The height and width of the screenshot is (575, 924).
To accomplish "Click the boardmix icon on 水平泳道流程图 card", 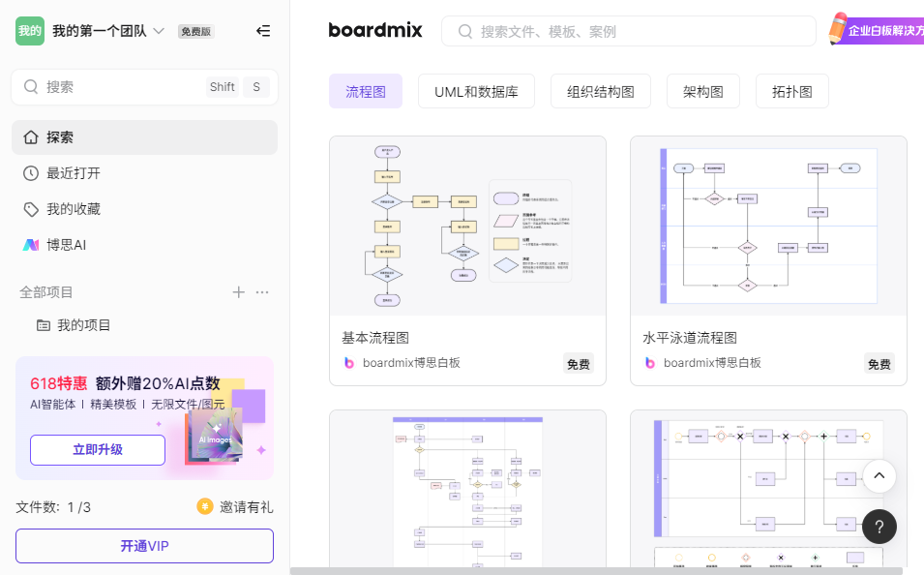I will point(650,363).
